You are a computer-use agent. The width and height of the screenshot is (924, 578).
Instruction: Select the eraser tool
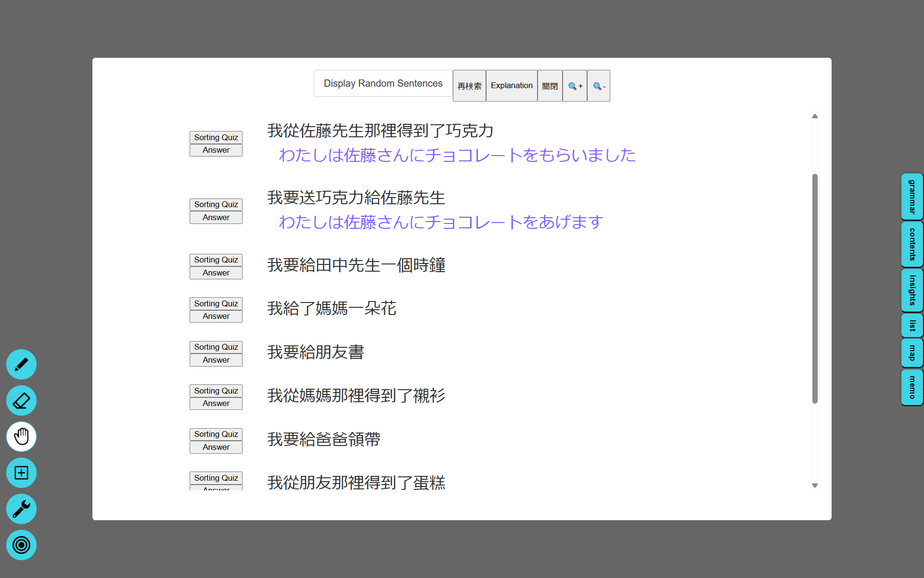click(21, 401)
